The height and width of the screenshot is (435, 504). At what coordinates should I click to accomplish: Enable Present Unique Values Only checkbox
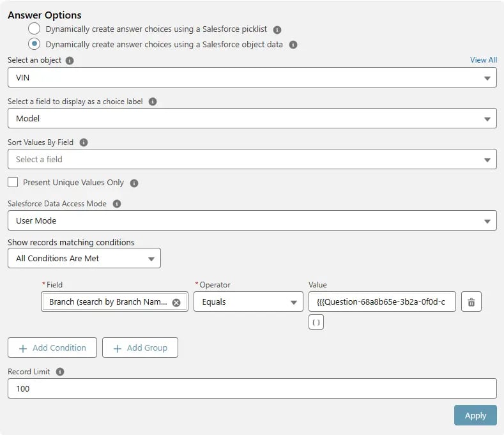[13, 182]
